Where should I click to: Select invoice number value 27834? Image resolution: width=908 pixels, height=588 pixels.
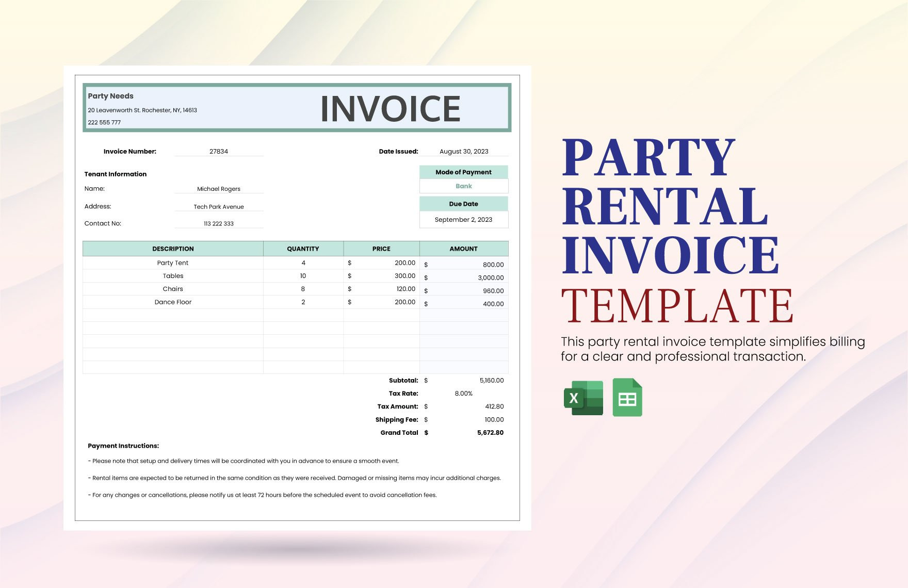(x=219, y=151)
